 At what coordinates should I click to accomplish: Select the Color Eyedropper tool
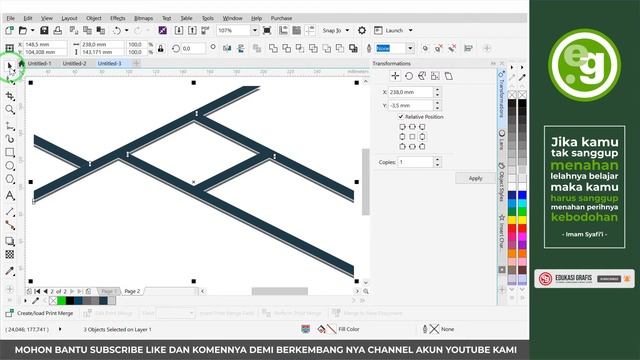(10, 271)
